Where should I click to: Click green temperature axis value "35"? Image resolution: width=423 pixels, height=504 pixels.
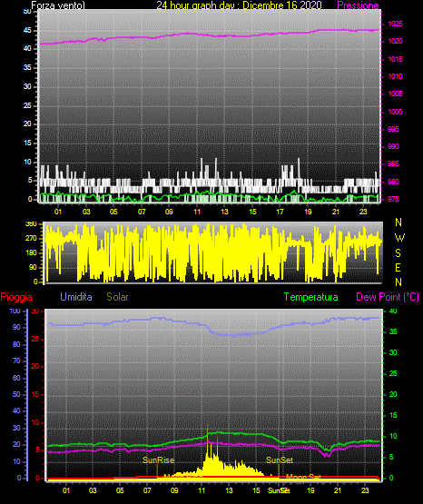tap(393, 331)
